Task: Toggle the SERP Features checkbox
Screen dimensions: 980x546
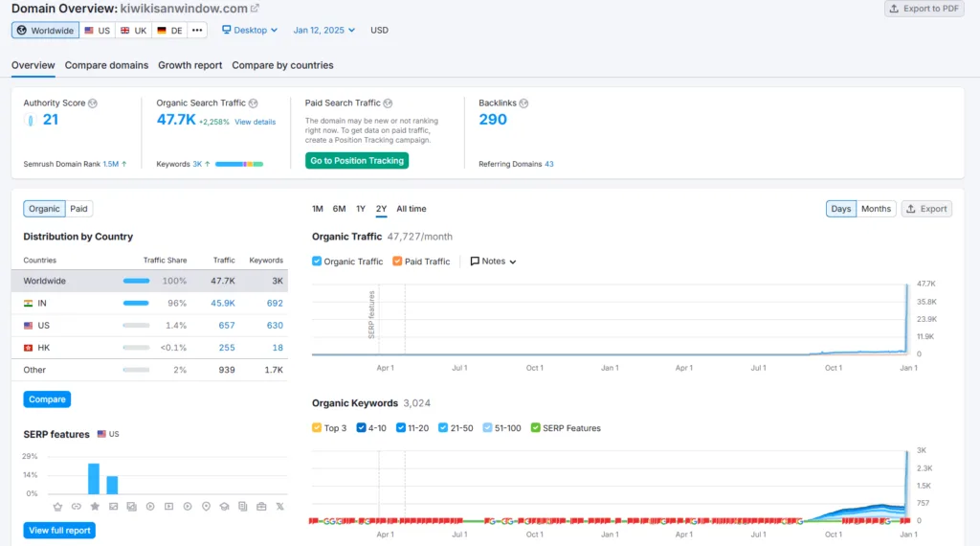Action: click(x=536, y=428)
